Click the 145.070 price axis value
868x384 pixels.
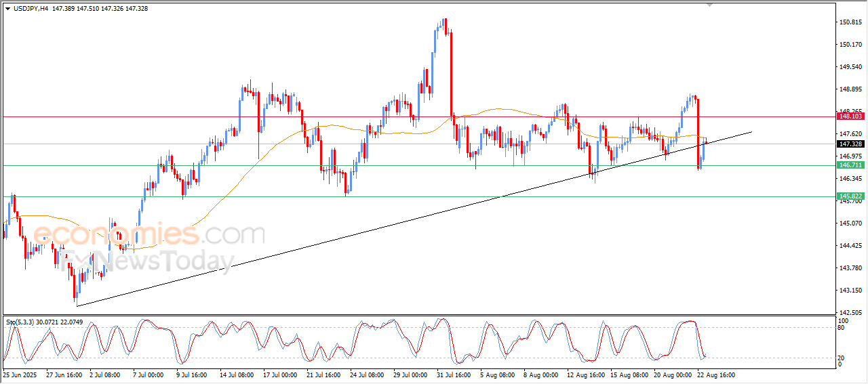click(x=850, y=223)
